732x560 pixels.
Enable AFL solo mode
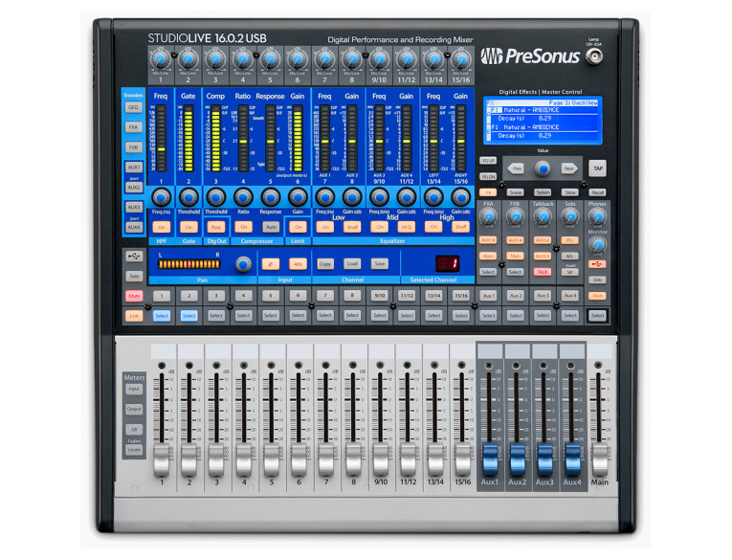(569, 256)
